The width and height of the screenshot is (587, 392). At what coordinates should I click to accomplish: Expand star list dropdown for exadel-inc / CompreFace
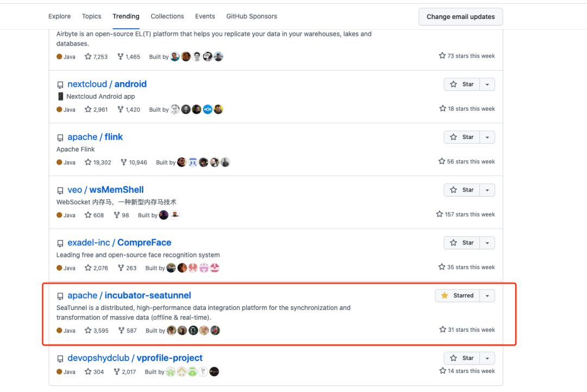(488, 243)
